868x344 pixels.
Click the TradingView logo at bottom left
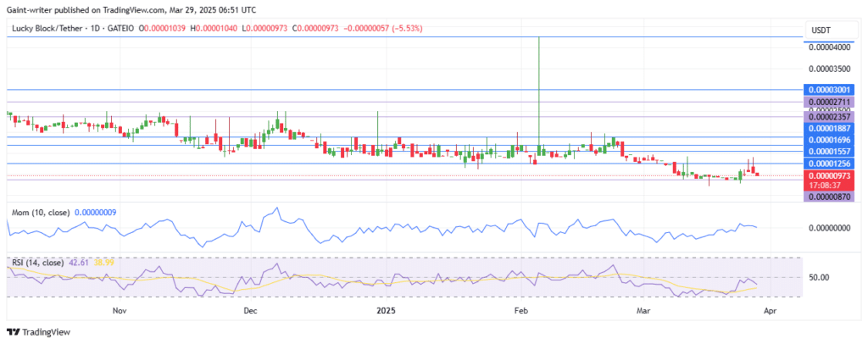click(39, 332)
